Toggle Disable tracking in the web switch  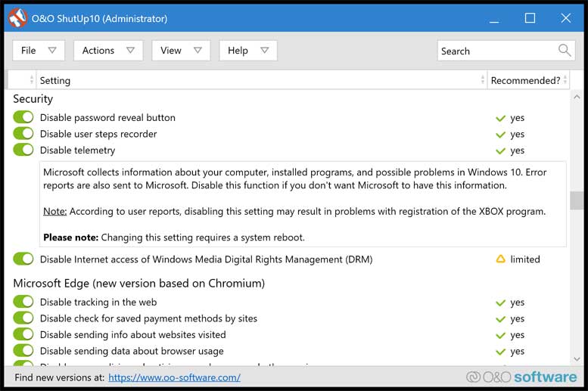click(x=23, y=302)
